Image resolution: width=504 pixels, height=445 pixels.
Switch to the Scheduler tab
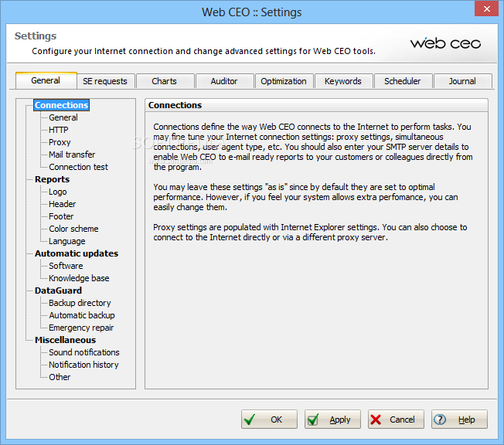coord(403,81)
